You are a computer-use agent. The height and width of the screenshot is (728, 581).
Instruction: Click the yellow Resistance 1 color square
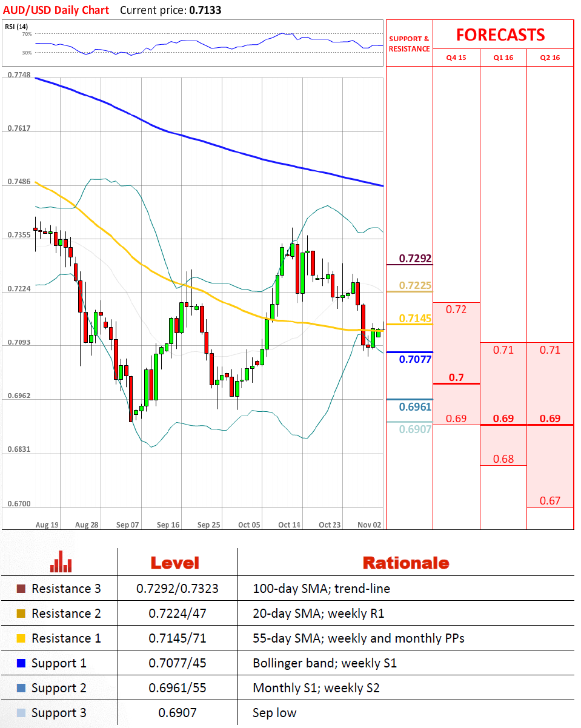pos(22,638)
